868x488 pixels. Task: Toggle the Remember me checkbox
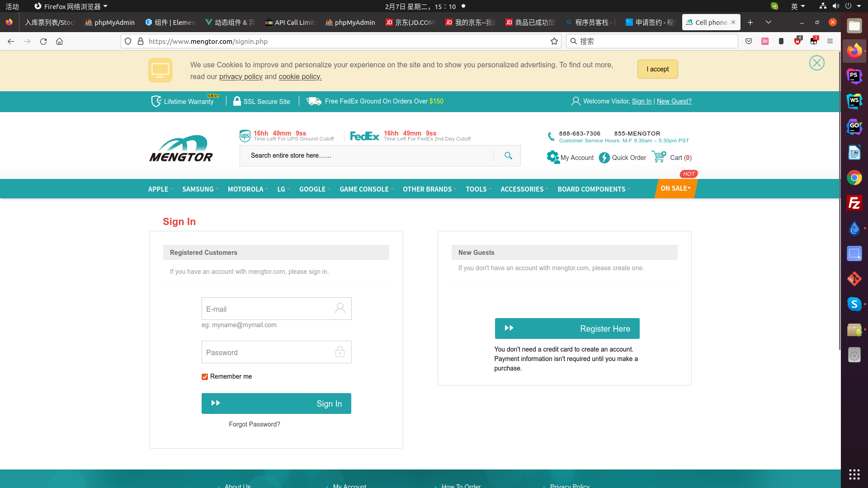(205, 377)
